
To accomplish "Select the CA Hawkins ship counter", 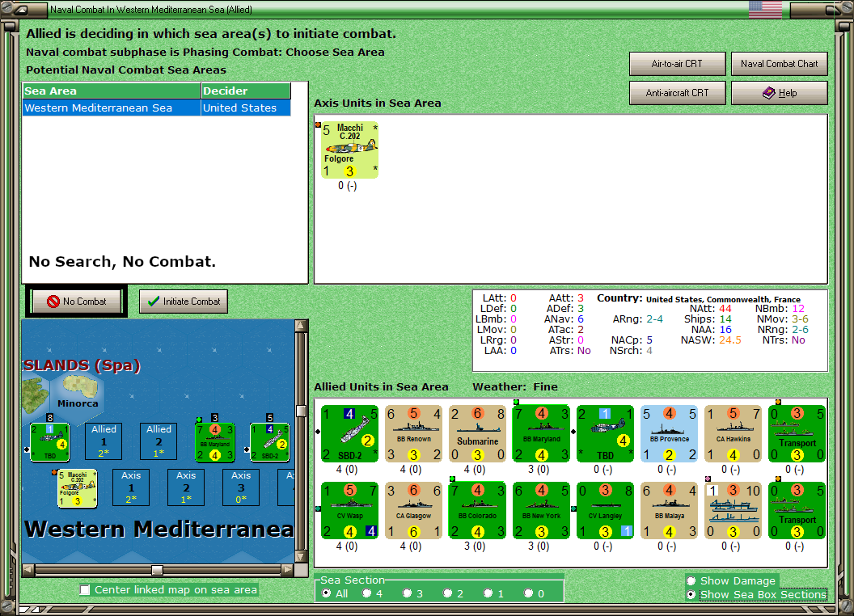I will click(733, 433).
